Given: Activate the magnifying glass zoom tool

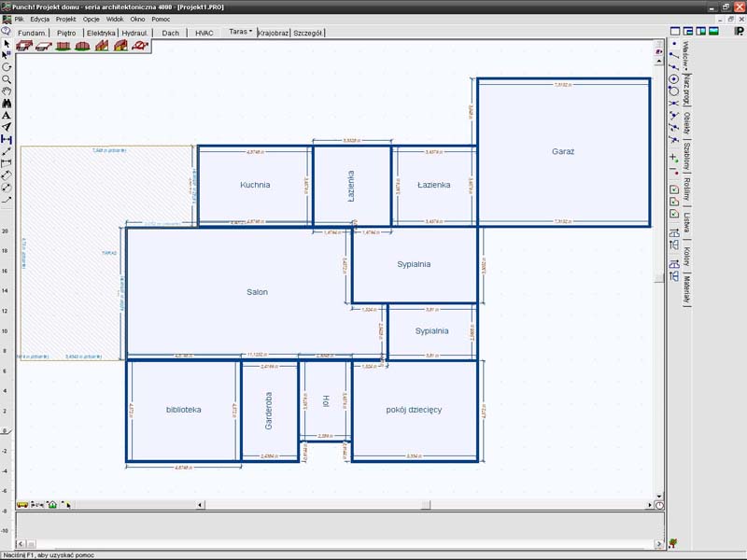Looking at the screenshot, I should [x=7, y=79].
